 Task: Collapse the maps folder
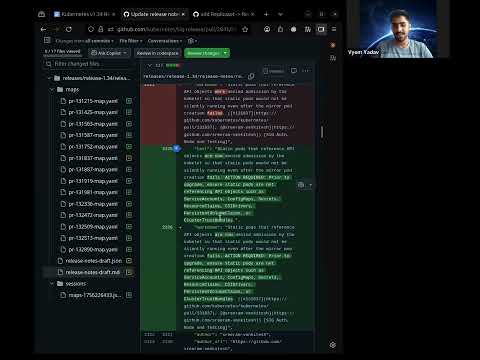(52, 89)
